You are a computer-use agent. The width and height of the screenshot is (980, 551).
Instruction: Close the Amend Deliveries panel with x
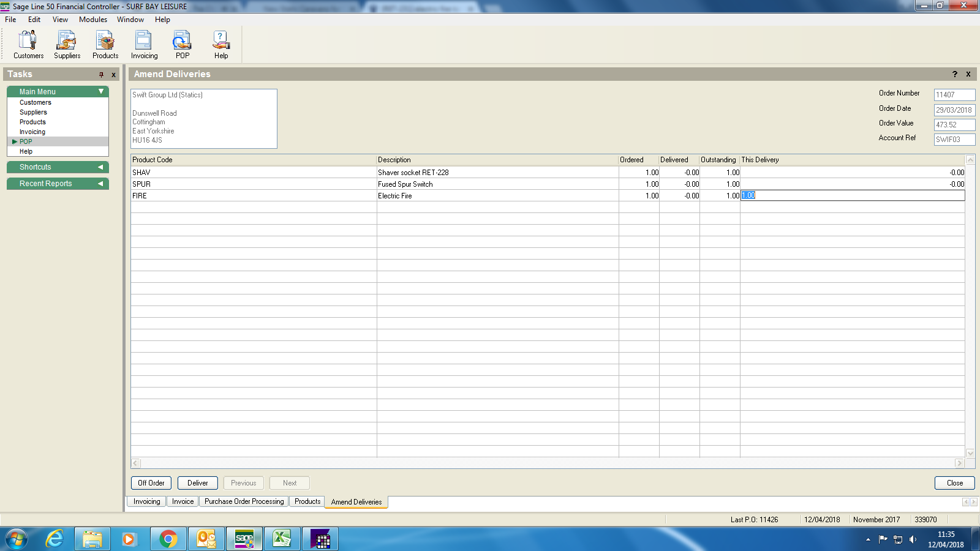click(968, 74)
